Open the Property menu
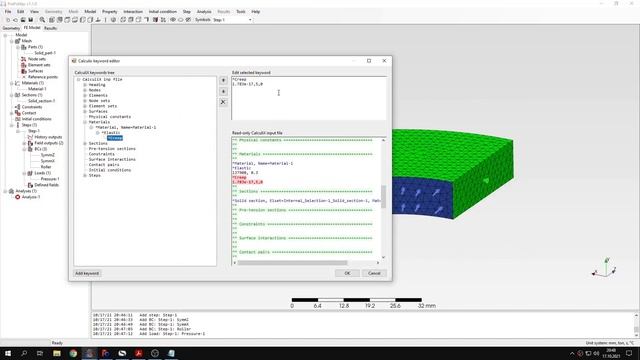The width and height of the screenshot is (640, 360). 109,11
